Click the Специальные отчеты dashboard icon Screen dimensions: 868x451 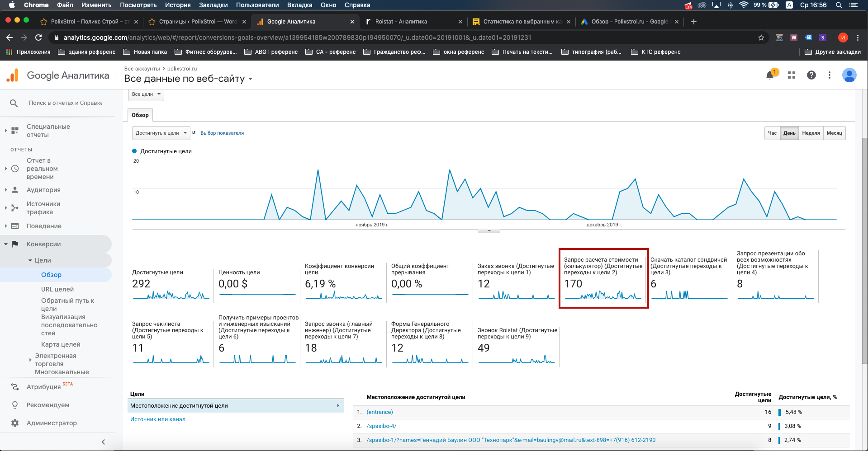15,131
